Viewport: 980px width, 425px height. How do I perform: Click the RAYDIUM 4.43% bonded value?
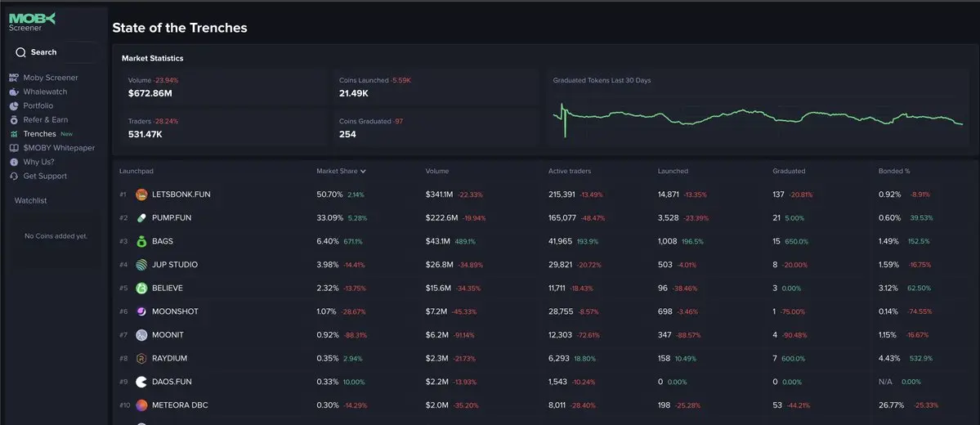888,358
